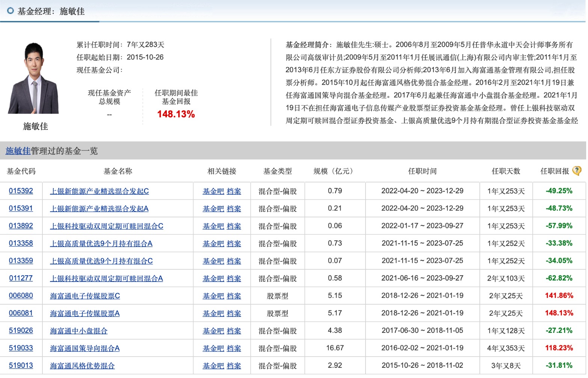Open 海富通电子传媒股票C fund page
Screen dimensions: 588x378
85,296
